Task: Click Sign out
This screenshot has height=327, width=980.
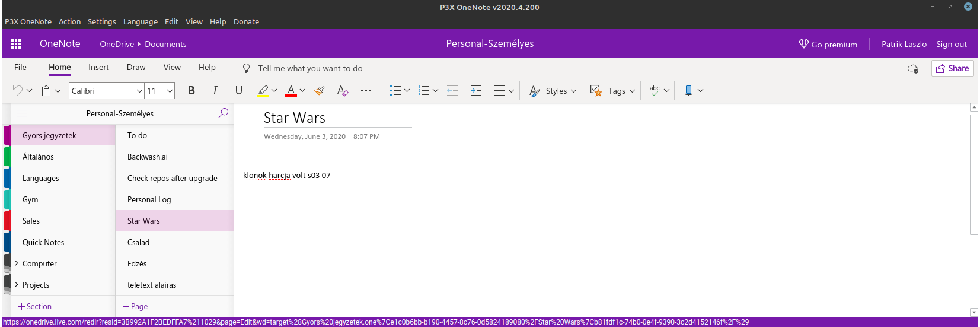Action: (x=952, y=44)
